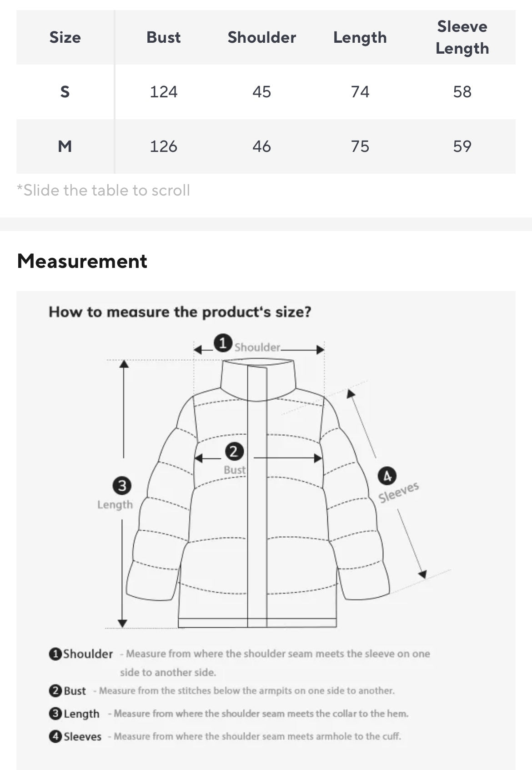Select the Size column header

click(x=65, y=37)
